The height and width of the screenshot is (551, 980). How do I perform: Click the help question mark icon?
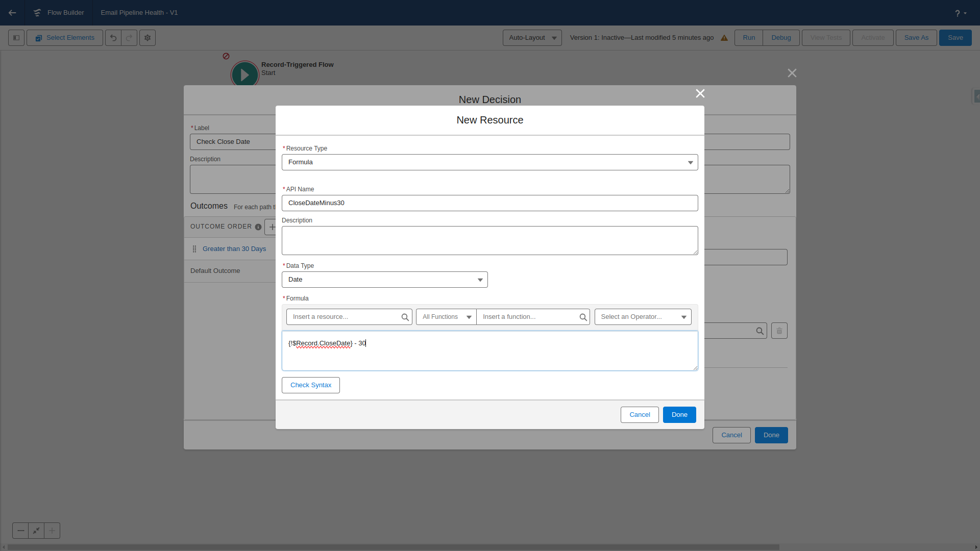958,13
